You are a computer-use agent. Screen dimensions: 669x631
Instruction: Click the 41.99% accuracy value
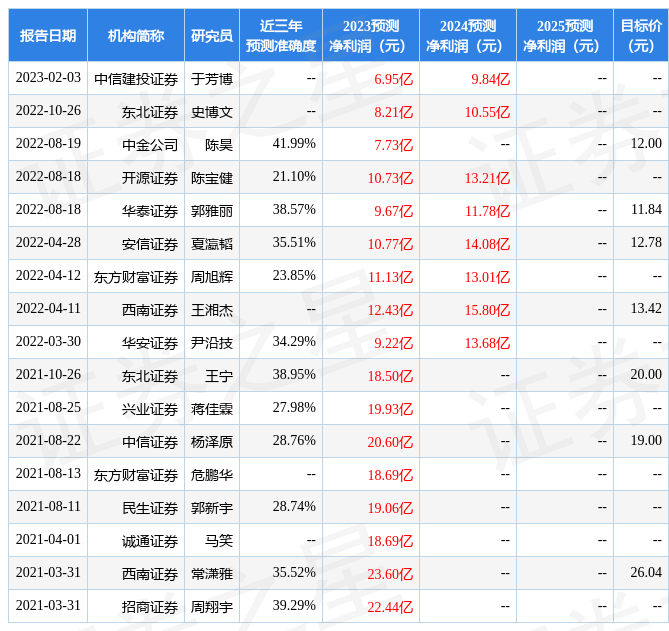click(x=294, y=144)
